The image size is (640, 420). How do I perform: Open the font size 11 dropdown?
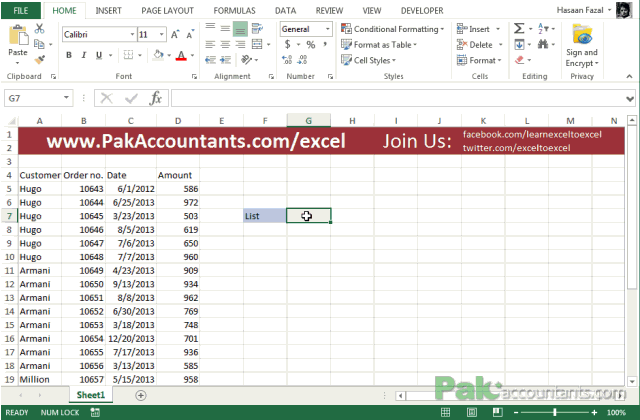tap(162, 35)
